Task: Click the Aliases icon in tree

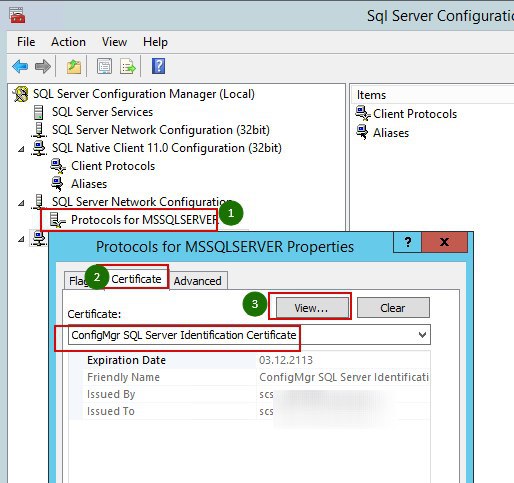Action: click(x=57, y=184)
